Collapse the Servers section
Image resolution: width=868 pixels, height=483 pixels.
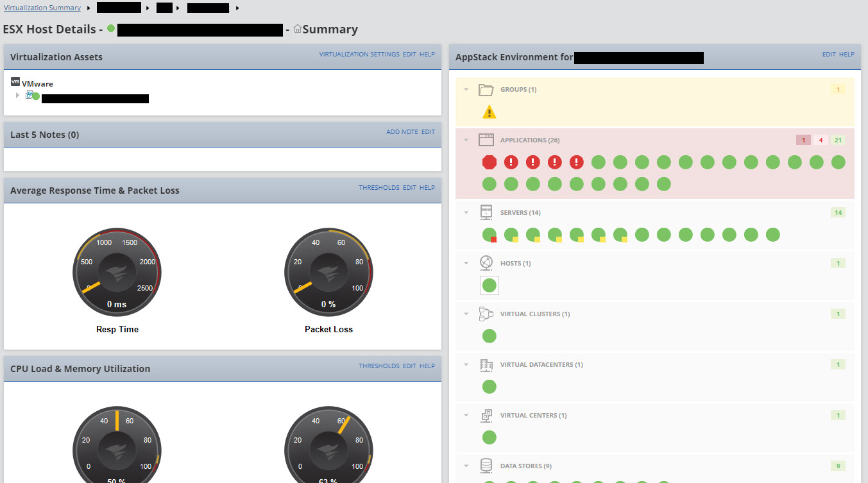pos(466,213)
